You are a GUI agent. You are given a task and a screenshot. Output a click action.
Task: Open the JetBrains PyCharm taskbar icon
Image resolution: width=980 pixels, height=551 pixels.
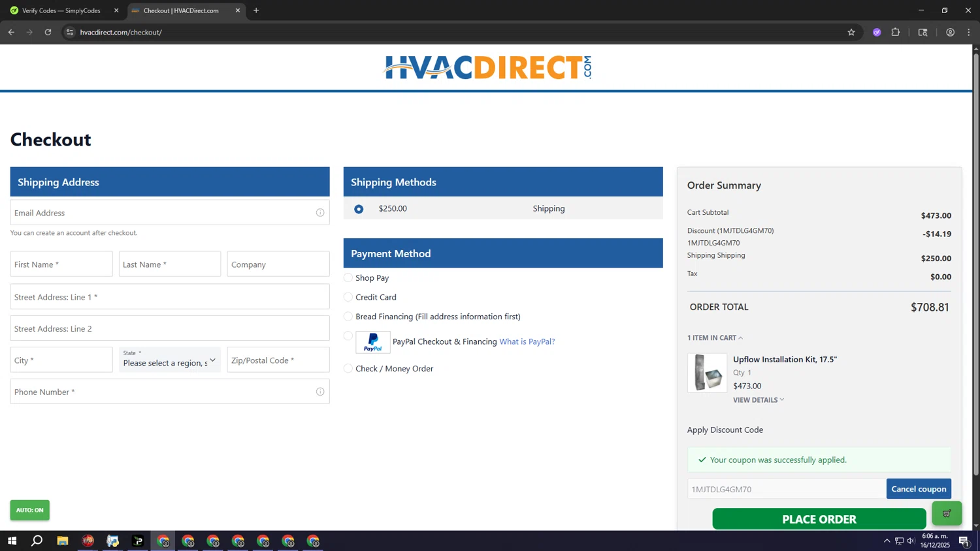[138, 541]
